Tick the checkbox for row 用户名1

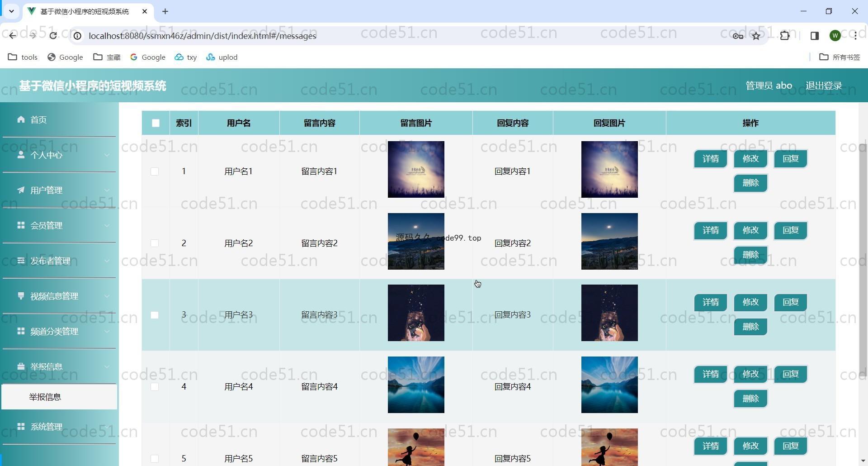(155, 171)
